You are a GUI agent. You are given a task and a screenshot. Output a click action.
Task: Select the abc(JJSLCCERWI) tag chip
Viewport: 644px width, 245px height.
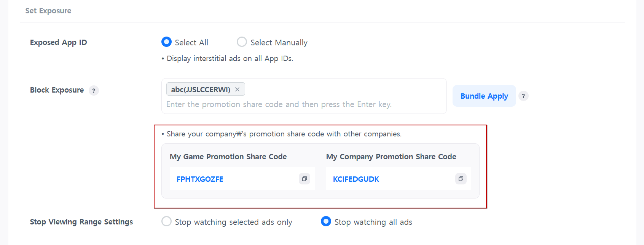coord(201,90)
